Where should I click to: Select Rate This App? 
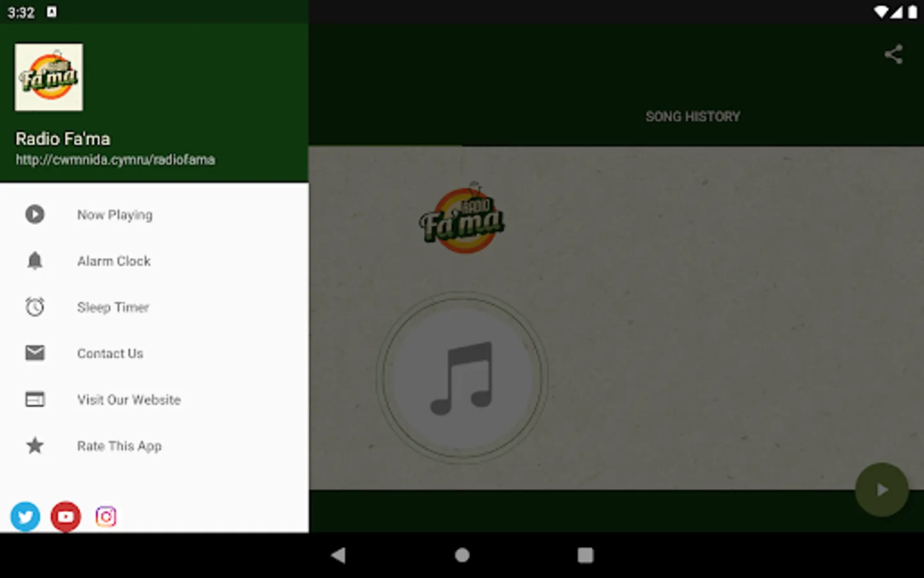[x=154, y=446]
